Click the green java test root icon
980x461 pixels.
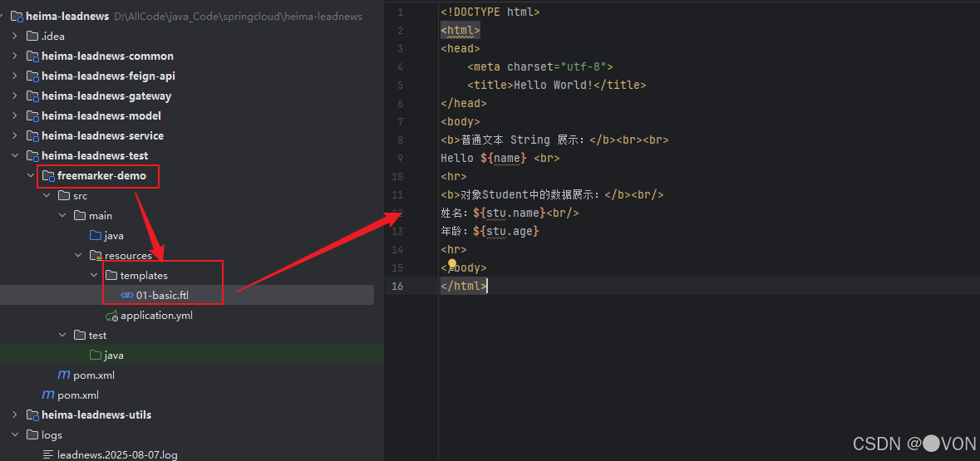(x=95, y=356)
